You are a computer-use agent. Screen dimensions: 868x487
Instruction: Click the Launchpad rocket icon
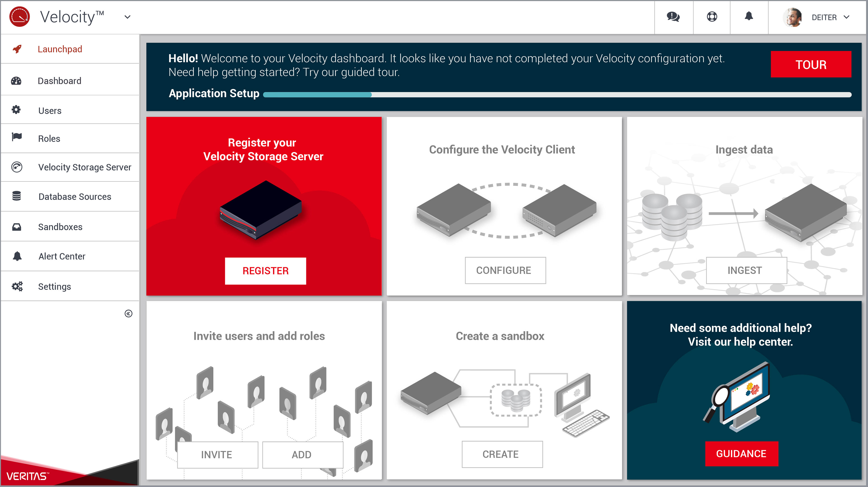(17, 49)
